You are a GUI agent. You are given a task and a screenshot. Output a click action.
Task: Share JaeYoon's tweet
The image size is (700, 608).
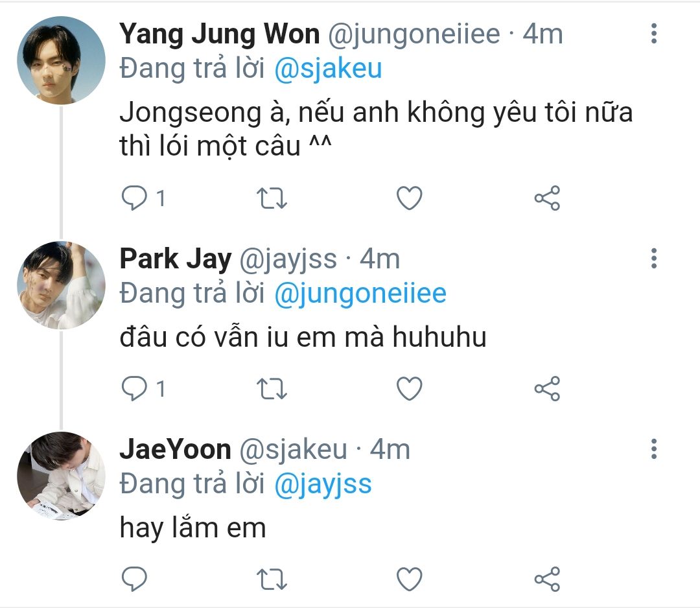pyautogui.click(x=547, y=578)
